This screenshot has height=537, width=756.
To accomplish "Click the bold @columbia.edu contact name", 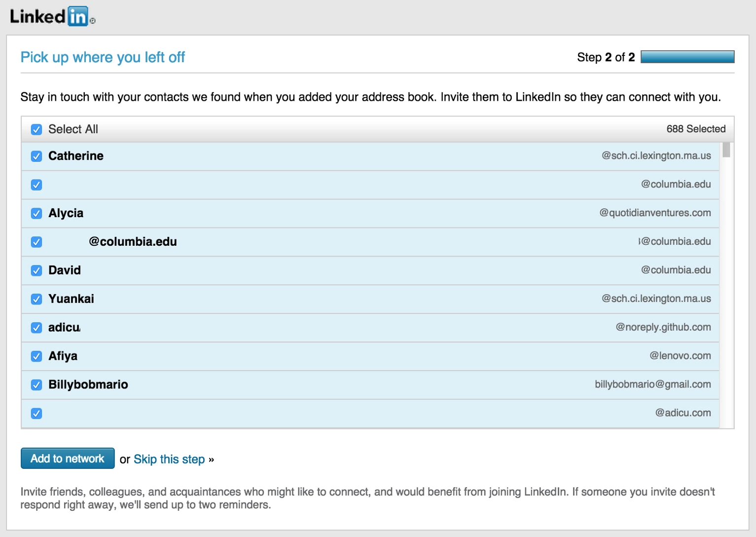I will (133, 241).
